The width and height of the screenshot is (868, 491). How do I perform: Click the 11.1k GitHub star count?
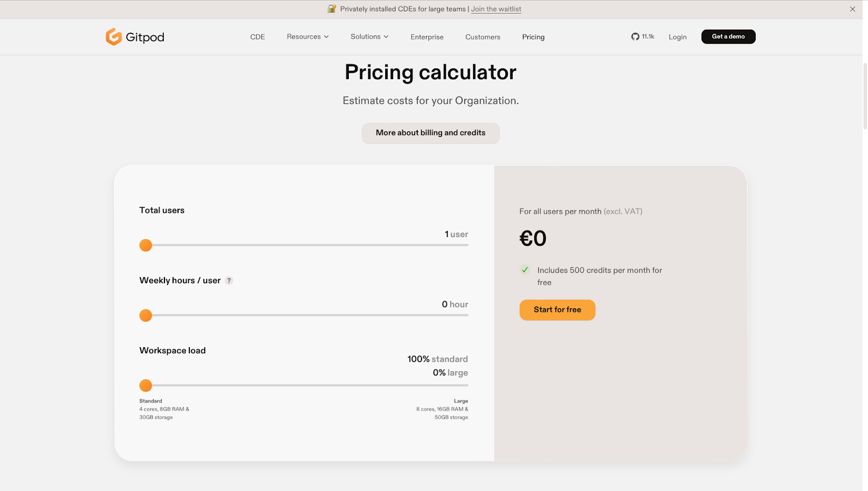point(647,36)
